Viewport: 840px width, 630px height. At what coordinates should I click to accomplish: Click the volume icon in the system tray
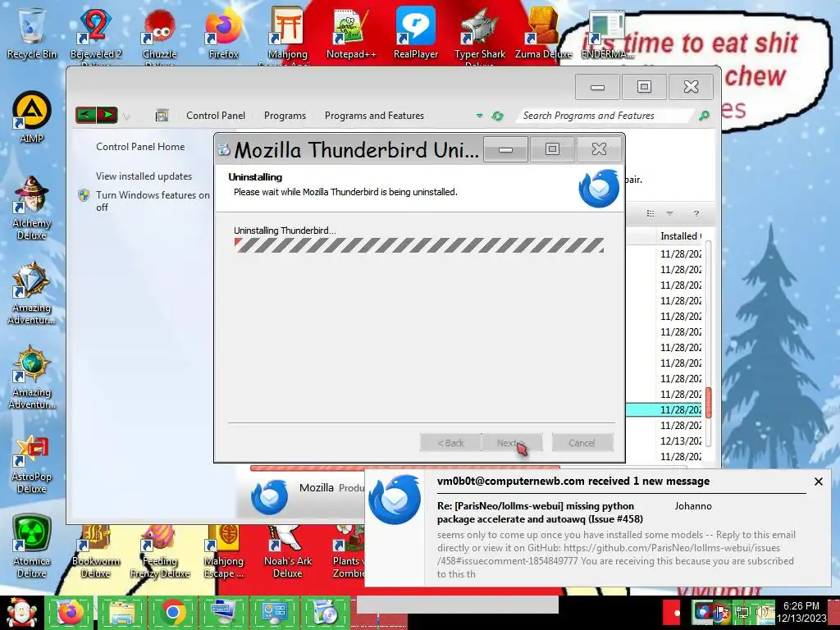coord(761,612)
